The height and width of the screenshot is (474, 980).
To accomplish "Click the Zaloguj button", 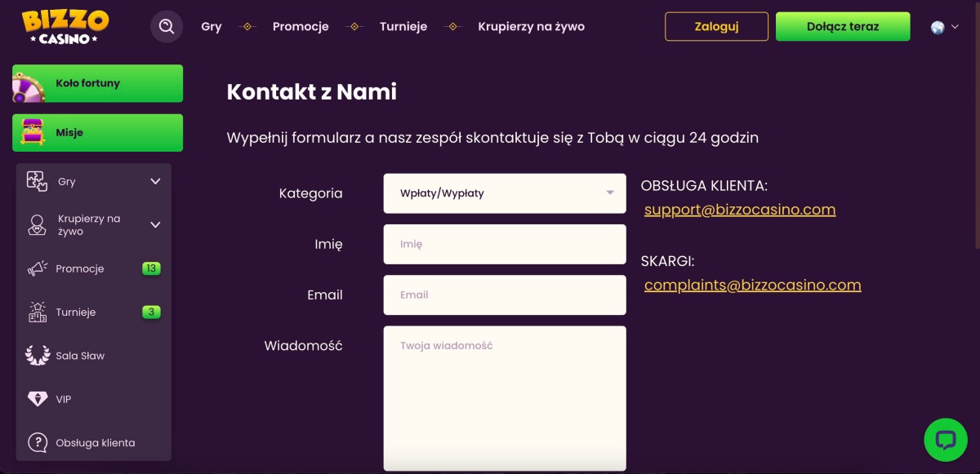I will [x=716, y=26].
